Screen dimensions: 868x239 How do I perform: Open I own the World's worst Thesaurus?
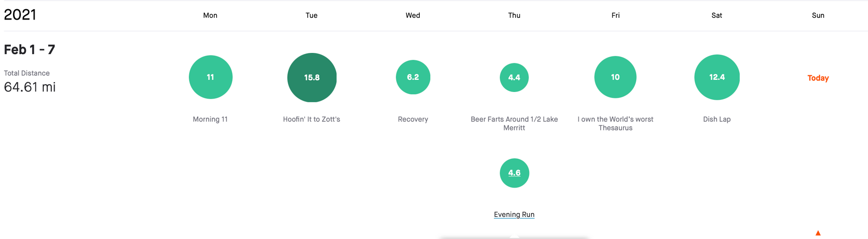tap(615, 123)
